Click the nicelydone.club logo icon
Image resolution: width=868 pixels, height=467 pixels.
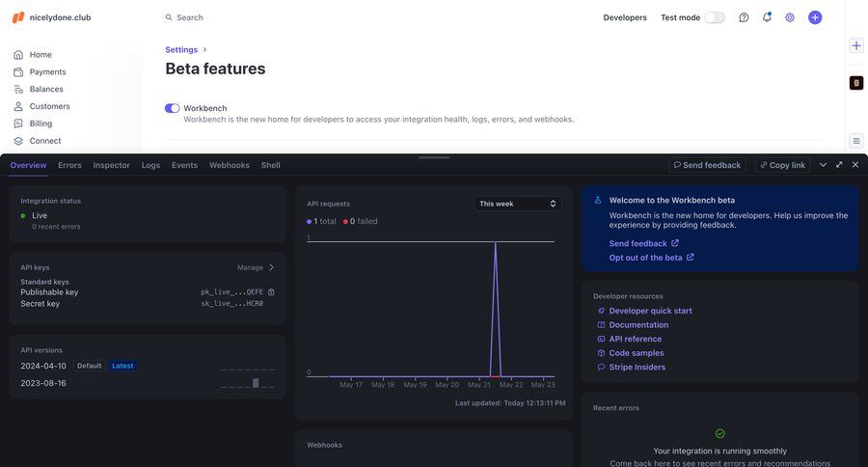point(18,17)
